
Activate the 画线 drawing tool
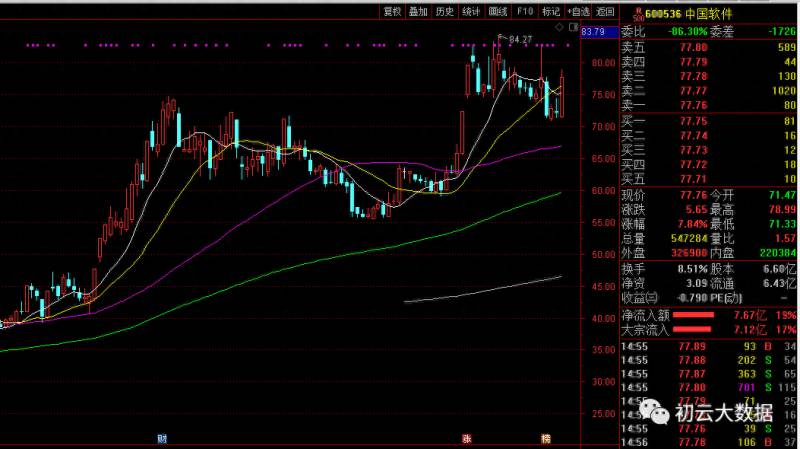coord(497,11)
